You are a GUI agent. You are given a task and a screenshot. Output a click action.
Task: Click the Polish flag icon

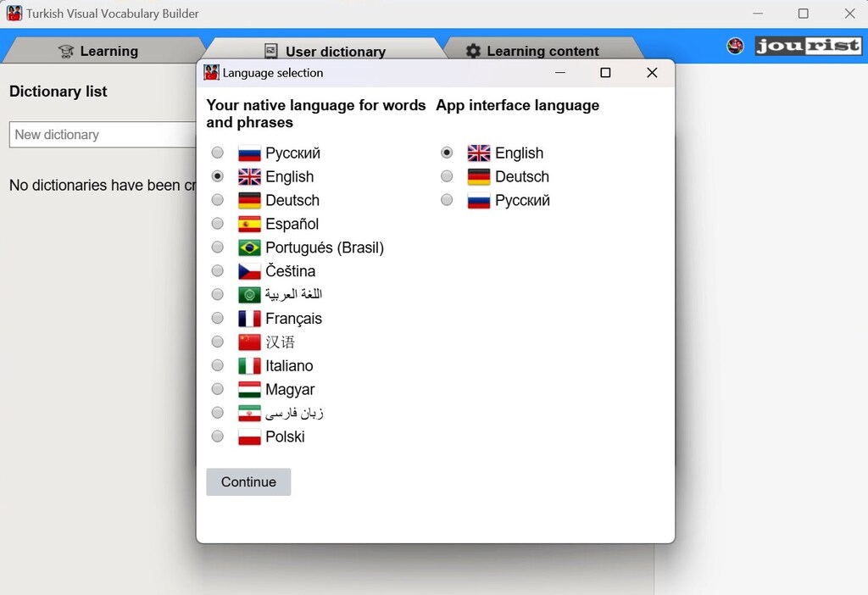[250, 437]
